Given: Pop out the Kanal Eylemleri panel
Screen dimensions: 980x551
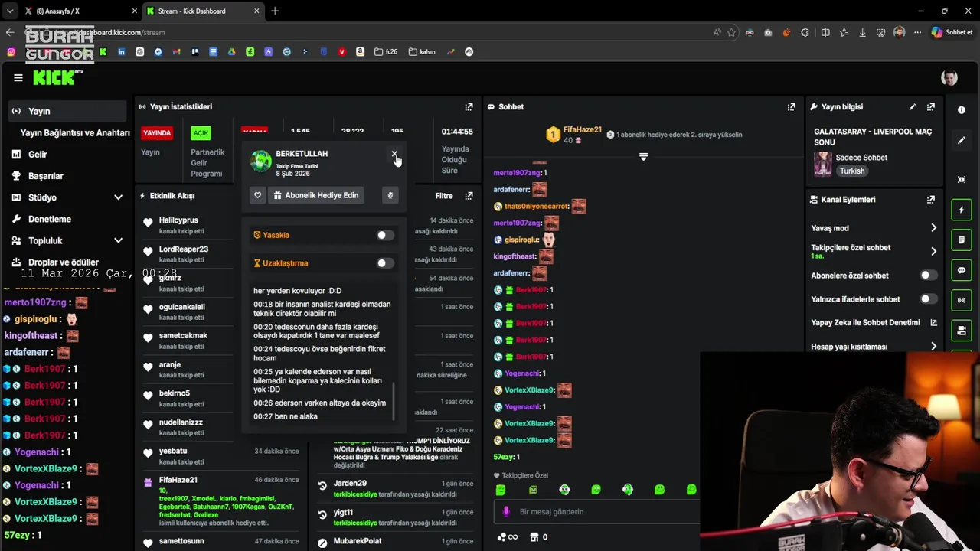Looking at the screenshot, I should click(x=930, y=200).
